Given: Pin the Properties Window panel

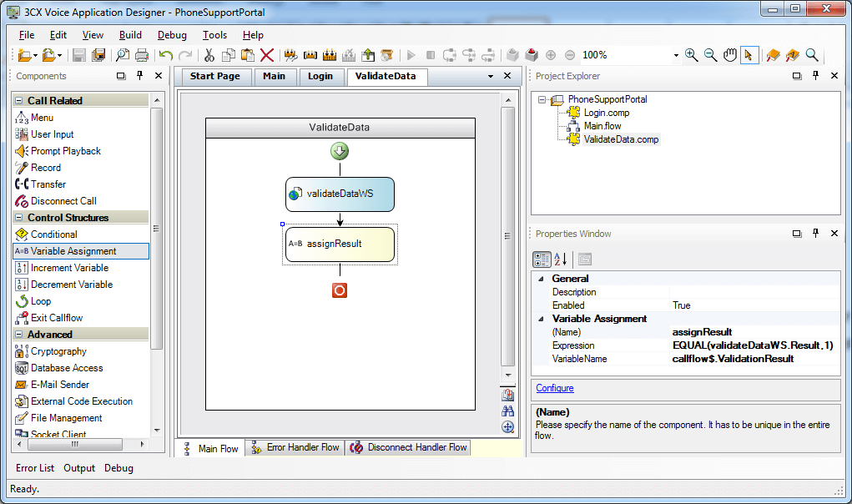Looking at the screenshot, I should 815,233.
